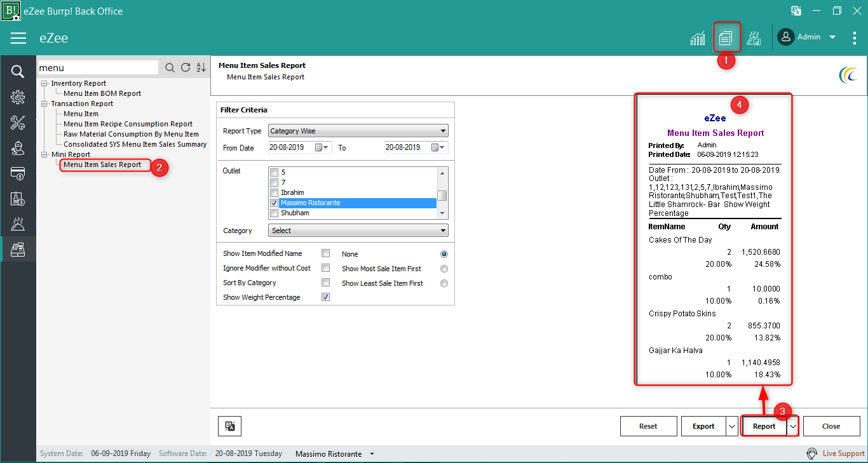Tick Ibrahim outlet checkbox
The image size is (868, 463).
pos(275,192)
